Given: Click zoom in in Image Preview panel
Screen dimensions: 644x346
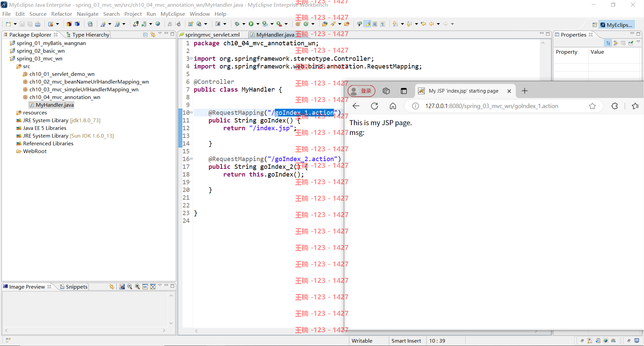Looking at the screenshot, I should point(137,287).
